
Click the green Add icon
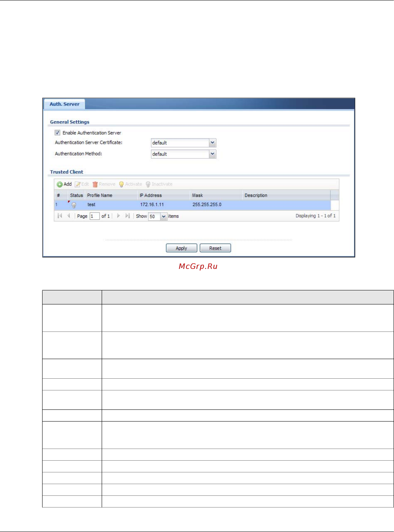pos(59,184)
